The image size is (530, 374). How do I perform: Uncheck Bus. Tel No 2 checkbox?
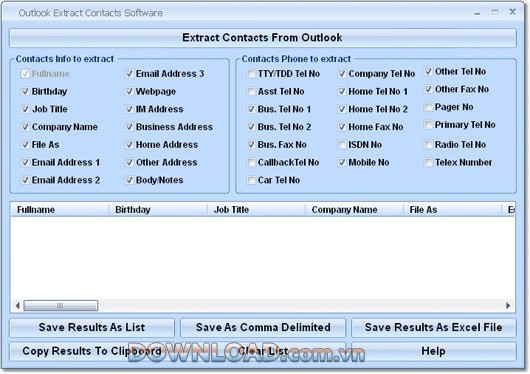pos(251,127)
